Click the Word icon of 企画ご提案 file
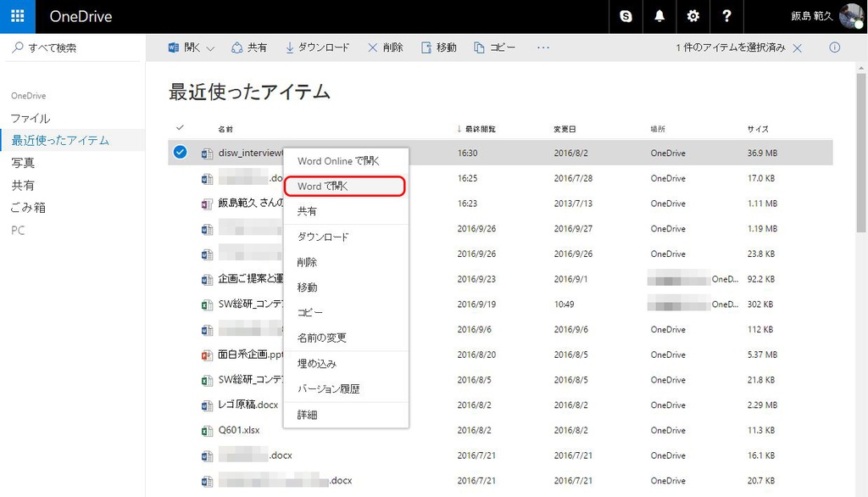This screenshot has height=497, width=868. pyautogui.click(x=207, y=280)
